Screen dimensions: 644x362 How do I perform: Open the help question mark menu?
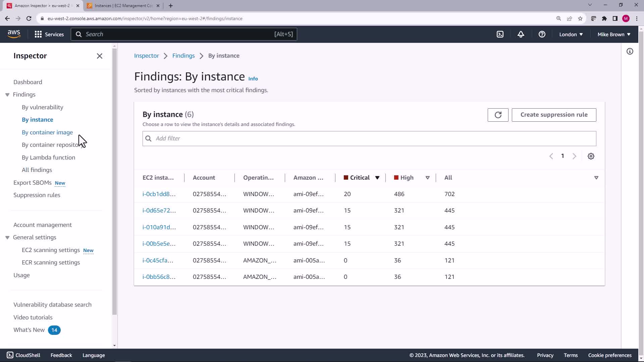542,34
